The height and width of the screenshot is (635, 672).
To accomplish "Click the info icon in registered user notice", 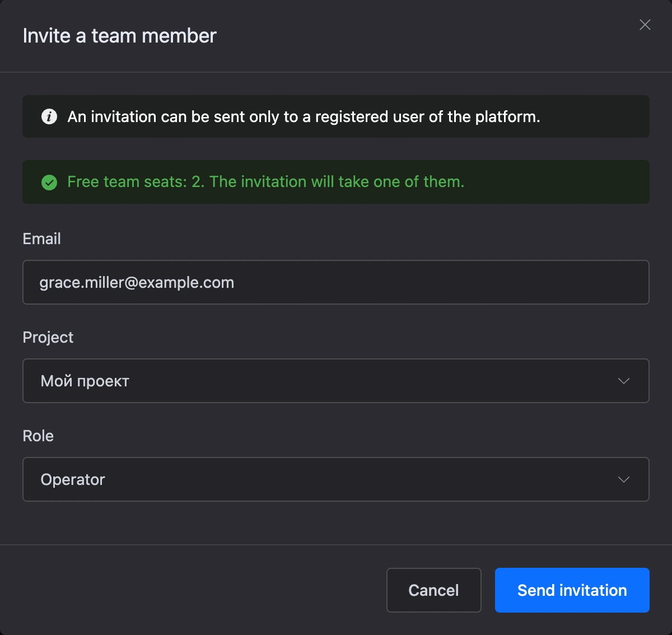I will (49, 116).
